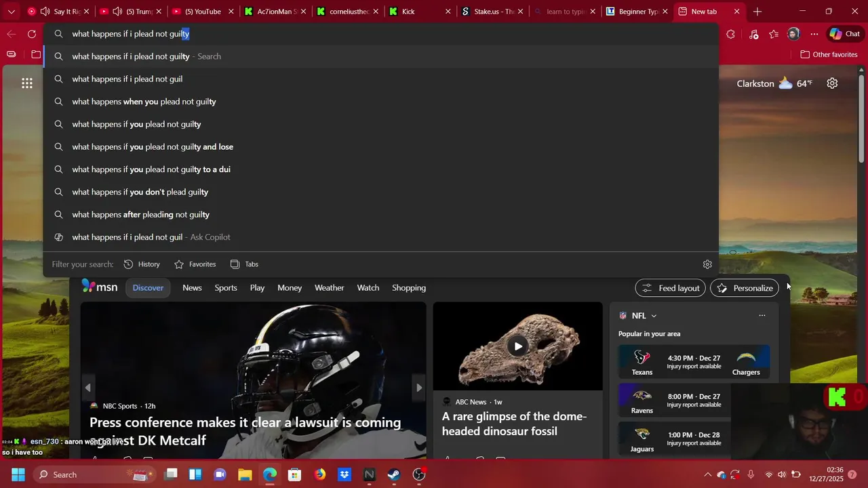
Task: Choose 'what happens if you don't plead guilty'
Action: (x=380, y=192)
